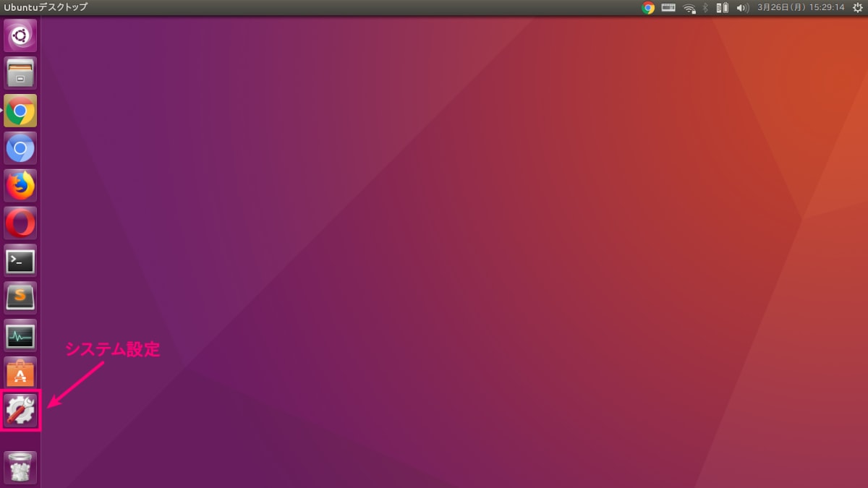Click the Ubuntuデスクトップ panel title
Viewport: 868px width, 488px height.
point(46,7)
